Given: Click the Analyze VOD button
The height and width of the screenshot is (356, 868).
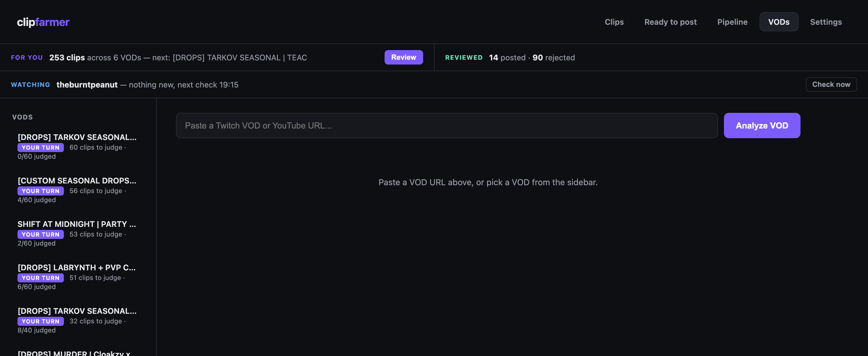Looking at the screenshot, I should (x=762, y=125).
